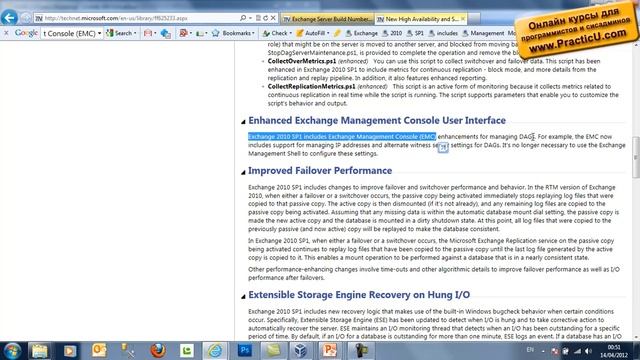Collapse the Improved Failover Performance section

point(243,172)
